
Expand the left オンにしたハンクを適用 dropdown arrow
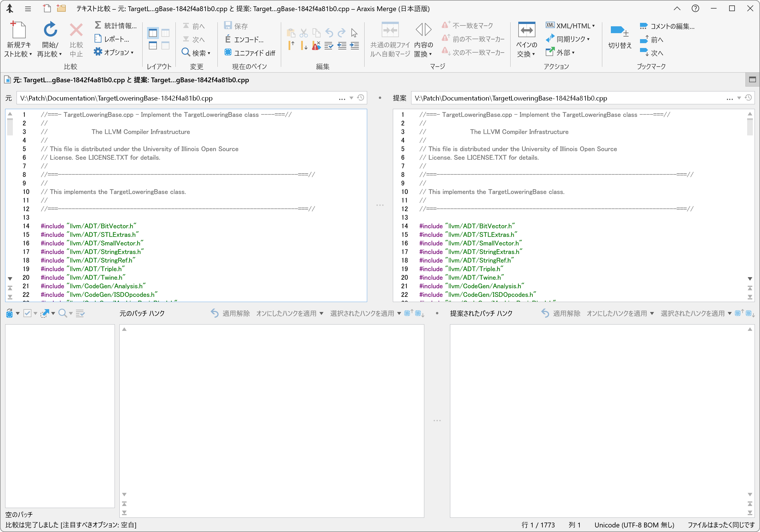click(321, 313)
